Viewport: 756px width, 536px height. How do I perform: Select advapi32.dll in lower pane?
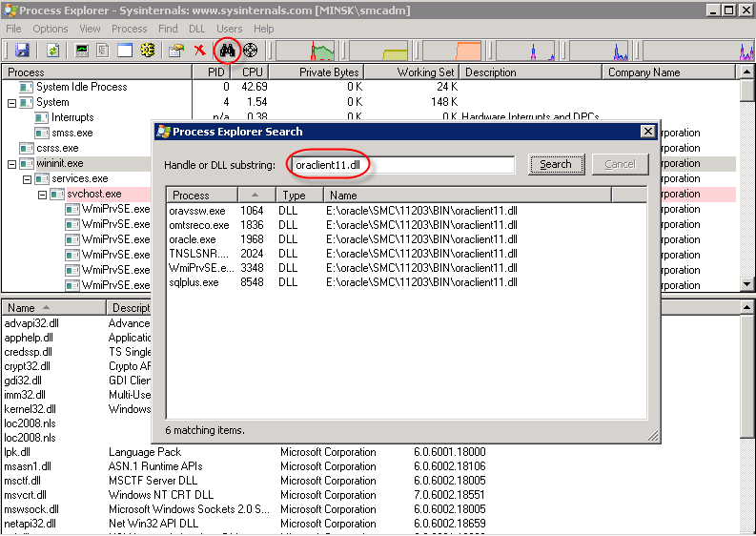point(31,323)
